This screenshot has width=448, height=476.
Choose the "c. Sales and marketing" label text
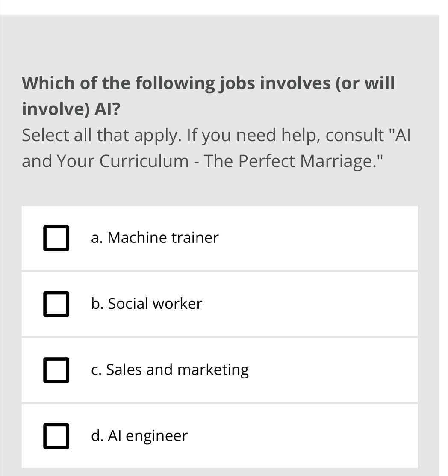tap(170, 370)
